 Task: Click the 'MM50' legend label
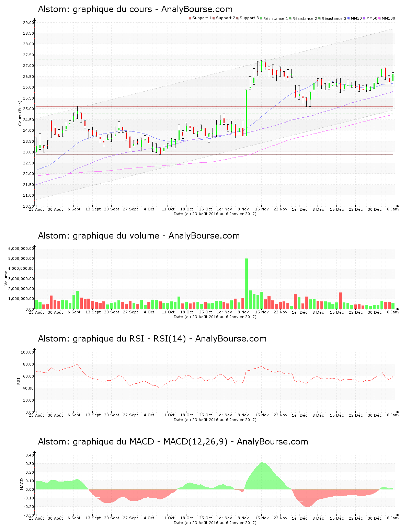click(372, 18)
